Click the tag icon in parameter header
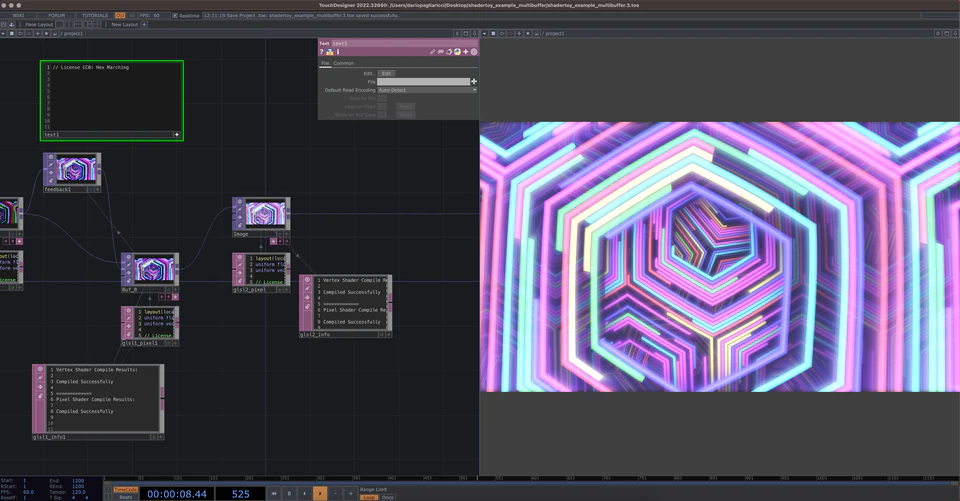 point(449,52)
